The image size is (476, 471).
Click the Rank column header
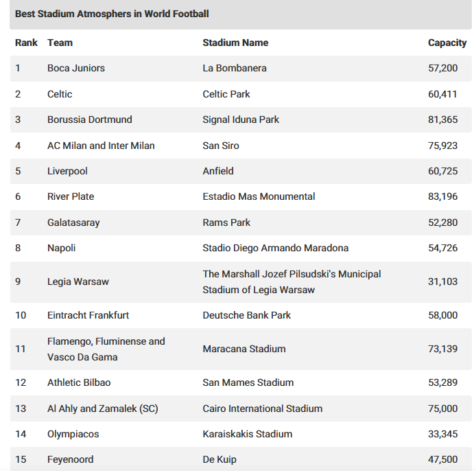click(27, 43)
